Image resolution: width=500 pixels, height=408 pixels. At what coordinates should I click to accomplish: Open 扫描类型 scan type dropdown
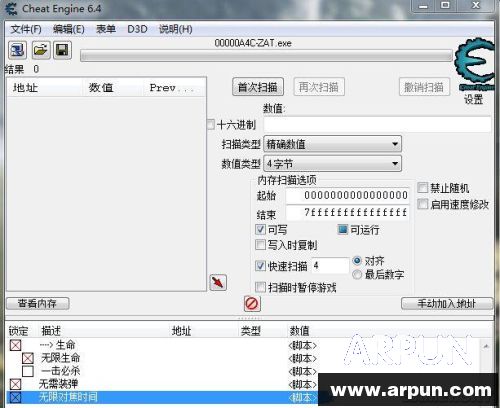333,144
